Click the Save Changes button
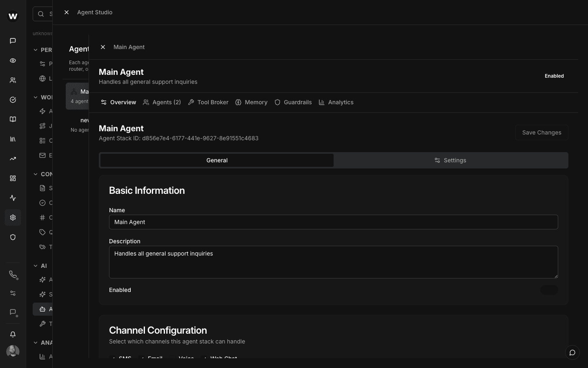The height and width of the screenshot is (368, 588). pos(541,132)
